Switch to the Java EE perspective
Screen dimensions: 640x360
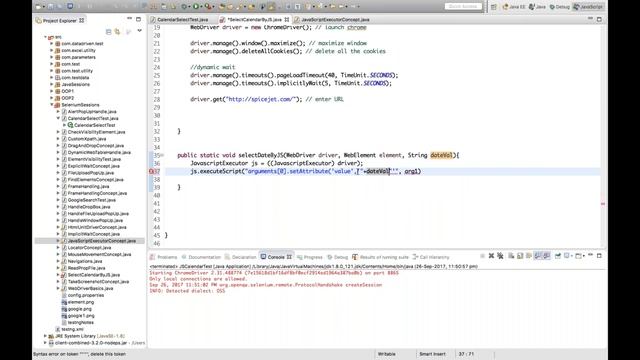514,7
